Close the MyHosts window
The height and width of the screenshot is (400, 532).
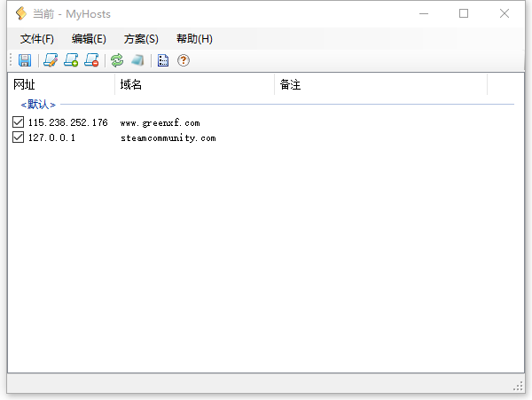(x=505, y=13)
